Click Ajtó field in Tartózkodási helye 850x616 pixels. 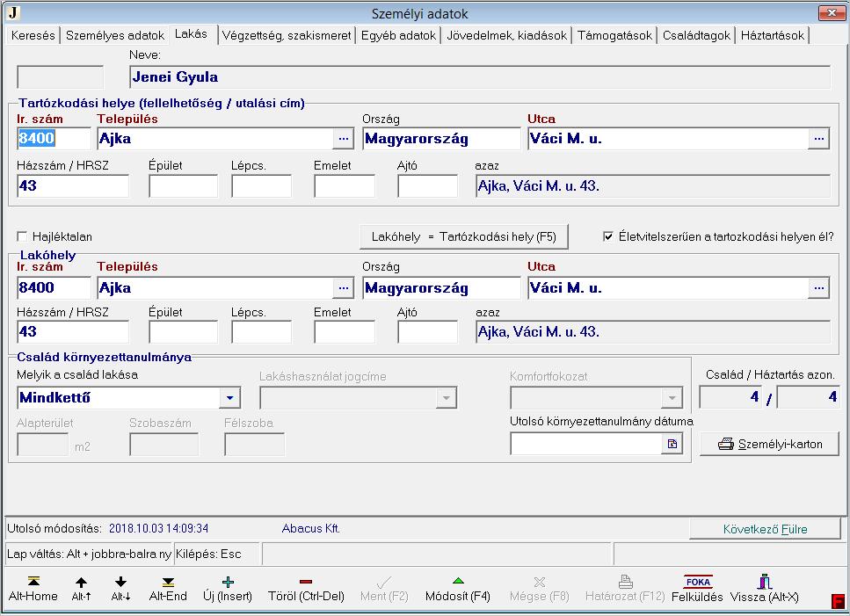tap(428, 185)
